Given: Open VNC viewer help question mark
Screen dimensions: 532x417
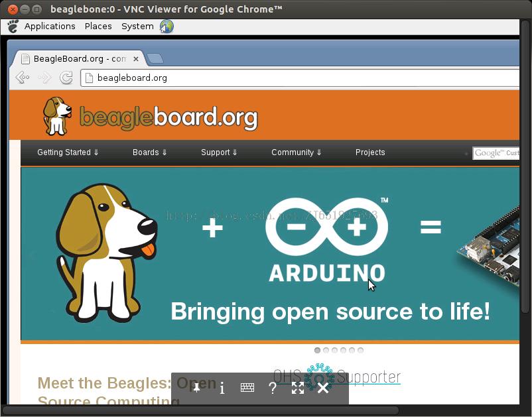Looking at the screenshot, I should click(273, 388).
